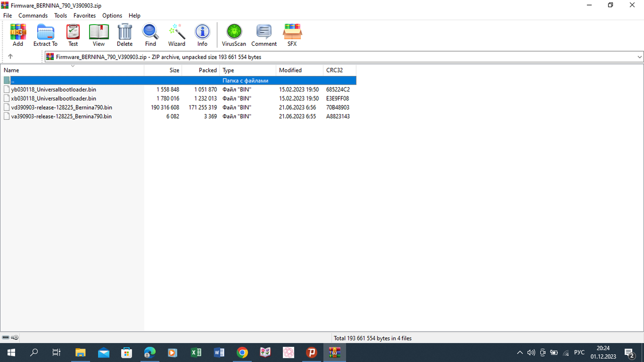Open Excel from taskbar
Screen dimensions: 644x362
click(196, 352)
